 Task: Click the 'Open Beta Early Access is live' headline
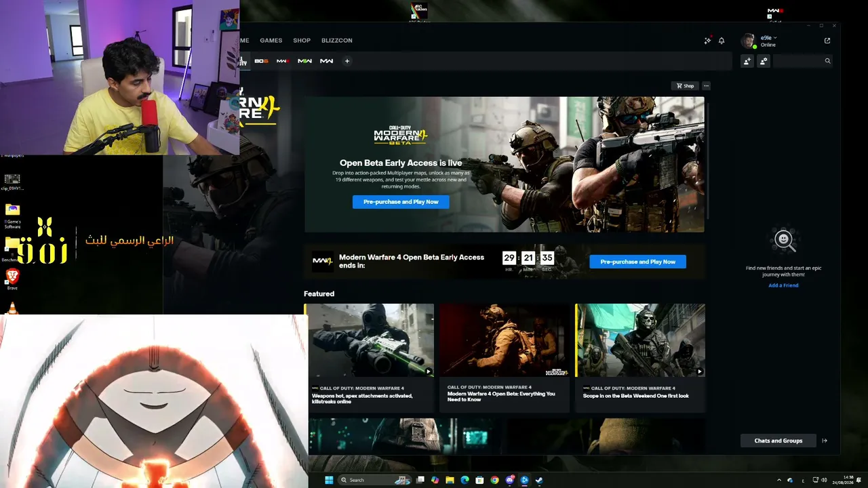point(401,163)
